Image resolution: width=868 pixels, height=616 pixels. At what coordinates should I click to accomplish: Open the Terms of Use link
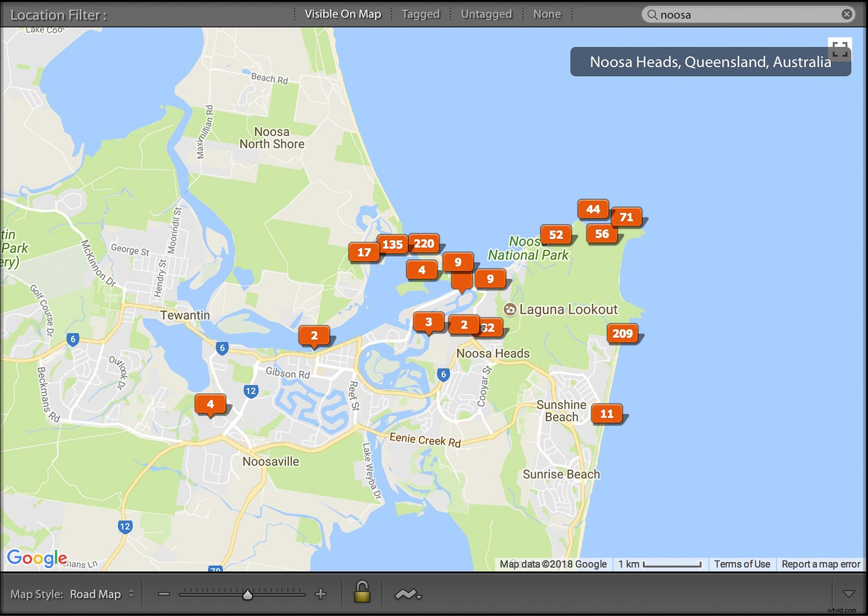[742, 564]
